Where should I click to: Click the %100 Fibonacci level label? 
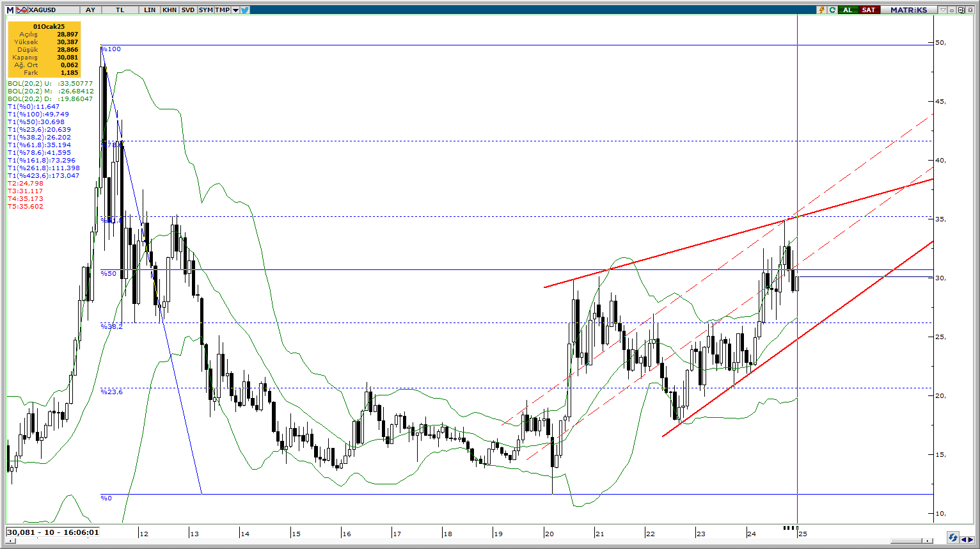(x=111, y=49)
